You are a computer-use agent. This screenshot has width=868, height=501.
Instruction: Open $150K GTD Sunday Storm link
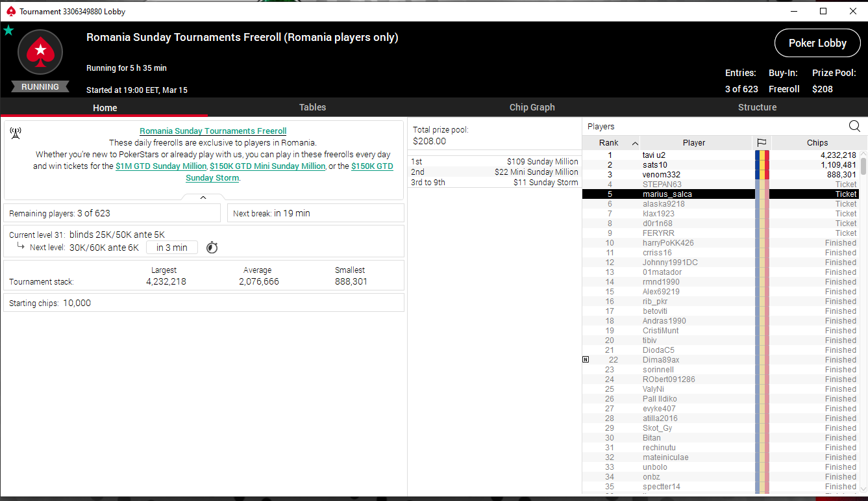290,172
